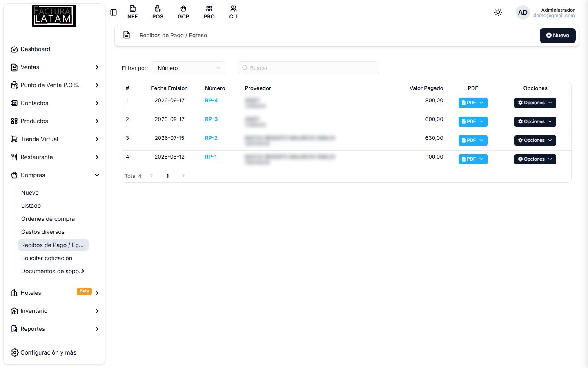Expand the Reportes menu
The height and width of the screenshot is (368, 588).
point(54,329)
